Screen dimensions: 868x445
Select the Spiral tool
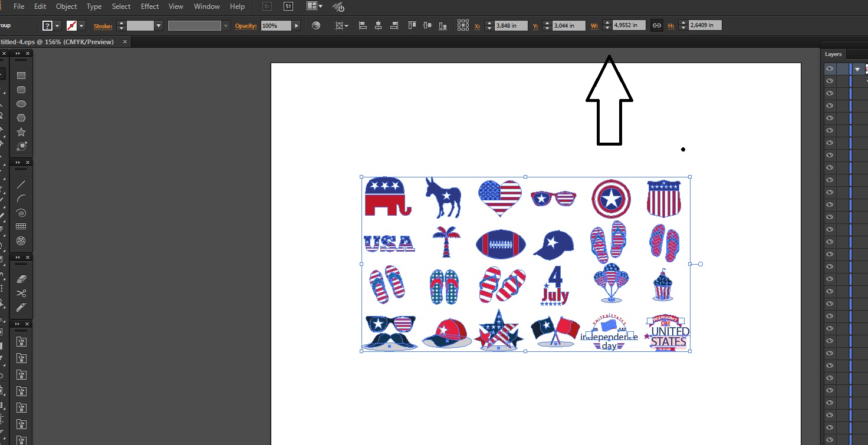click(21, 213)
